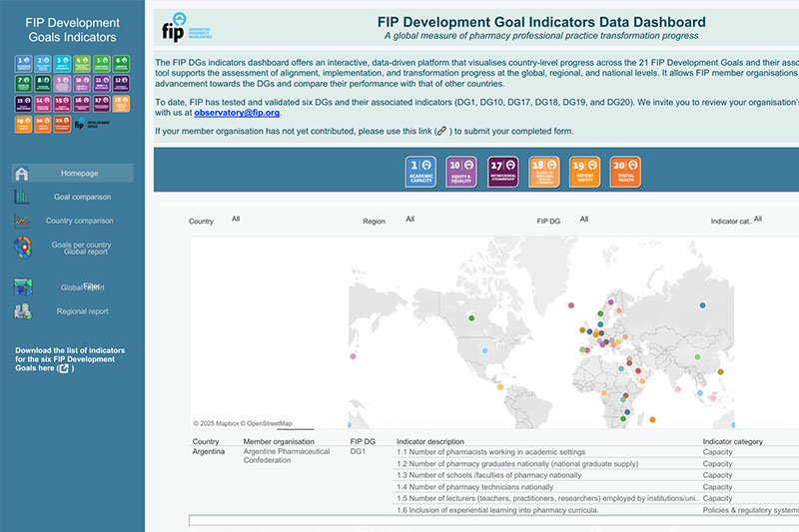Select the DG 19 Patient Safety badge

pos(584,172)
